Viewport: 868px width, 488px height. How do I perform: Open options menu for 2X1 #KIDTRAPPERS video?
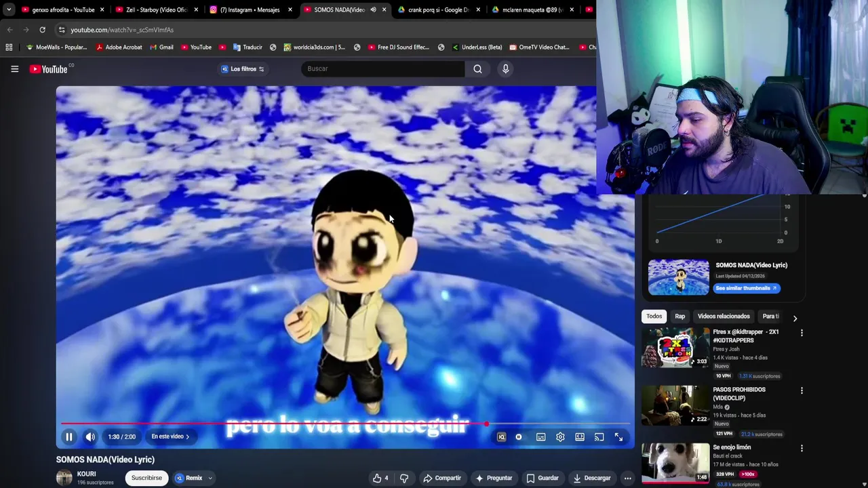point(802,333)
